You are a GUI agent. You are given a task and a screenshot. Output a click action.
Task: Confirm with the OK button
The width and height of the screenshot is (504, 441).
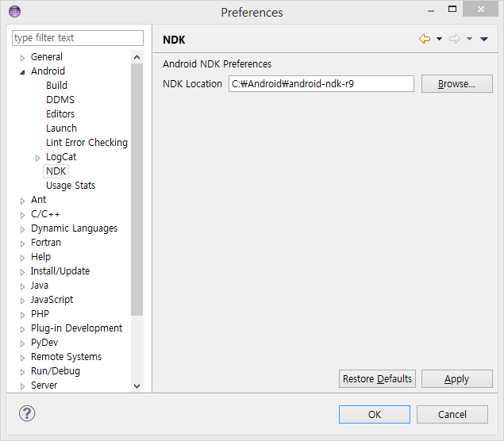(374, 414)
